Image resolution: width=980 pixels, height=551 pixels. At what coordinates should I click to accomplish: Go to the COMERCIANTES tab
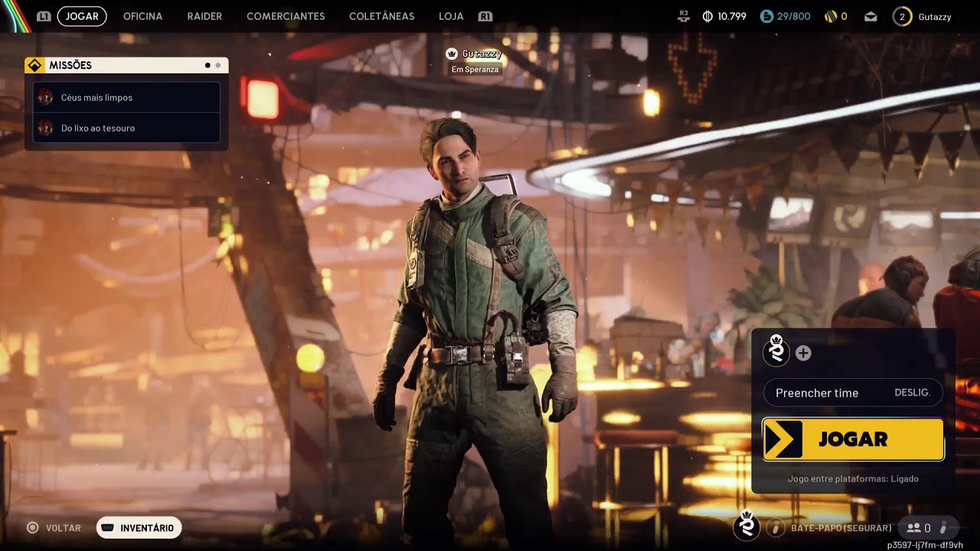tap(286, 16)
